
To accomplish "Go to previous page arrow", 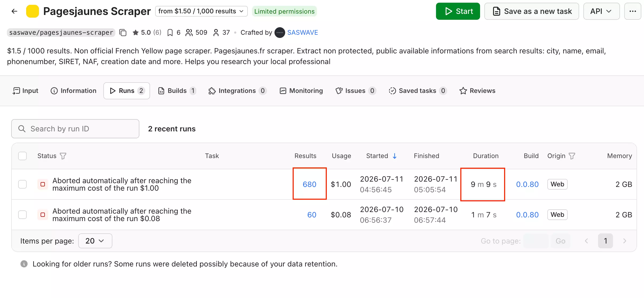I will (586, 241).
